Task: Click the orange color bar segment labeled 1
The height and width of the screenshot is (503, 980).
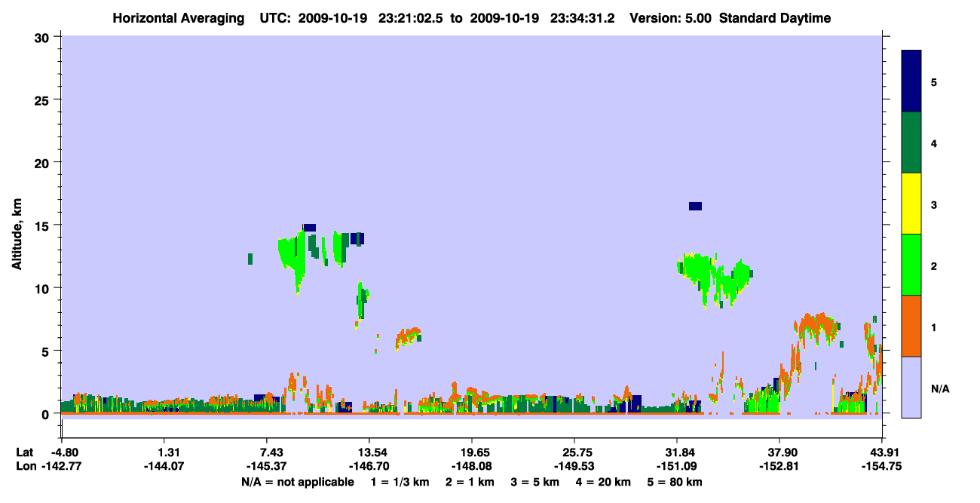Action: coord(911,326)
